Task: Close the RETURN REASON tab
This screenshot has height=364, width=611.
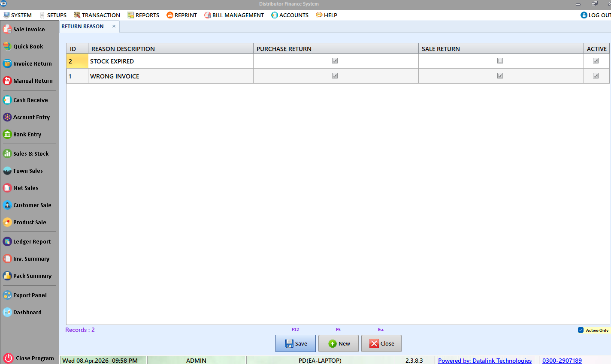Action: [114, 26]
